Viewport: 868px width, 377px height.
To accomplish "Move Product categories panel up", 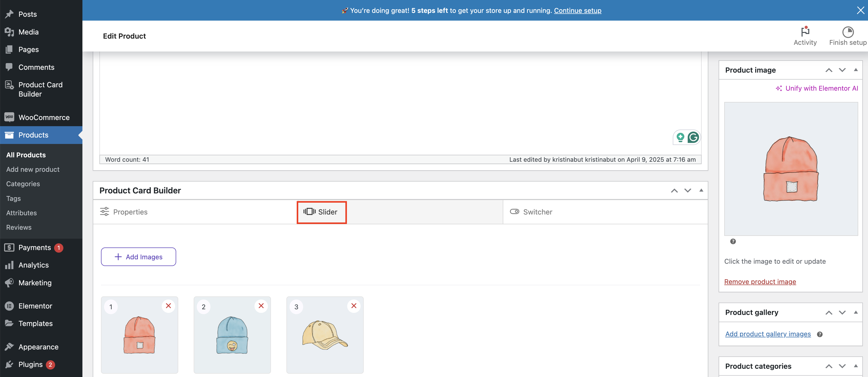I will point(829,366).
